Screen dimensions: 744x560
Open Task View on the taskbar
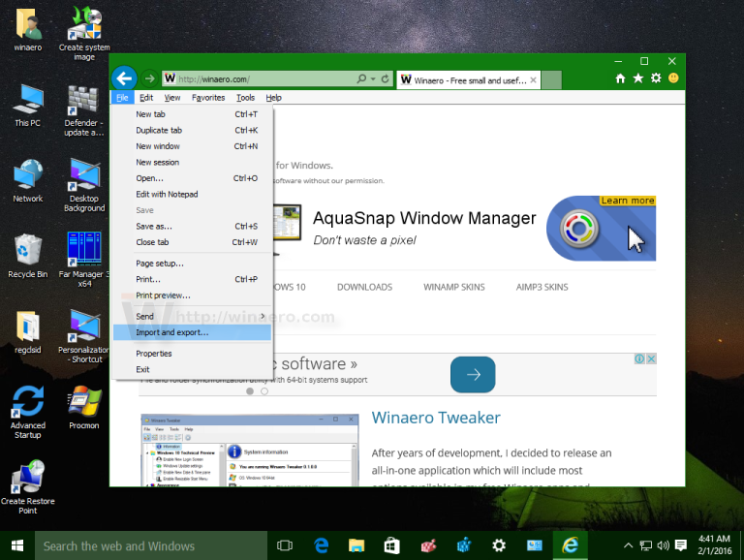(x=285, y=545)
